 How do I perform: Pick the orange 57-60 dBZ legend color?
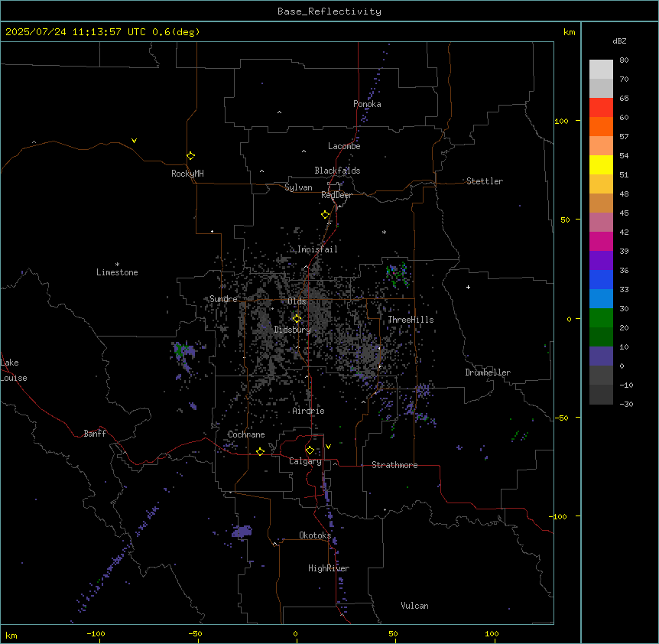pyautogui.click(x=601, y=126)
